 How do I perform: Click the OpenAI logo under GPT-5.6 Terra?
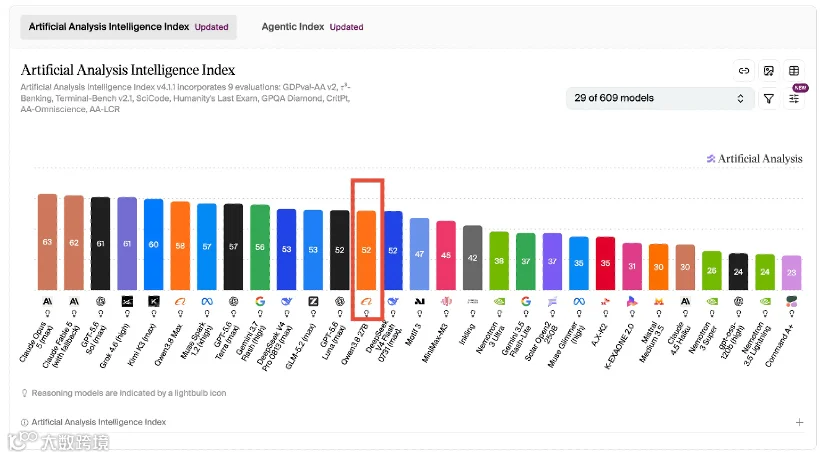(233, 301)
